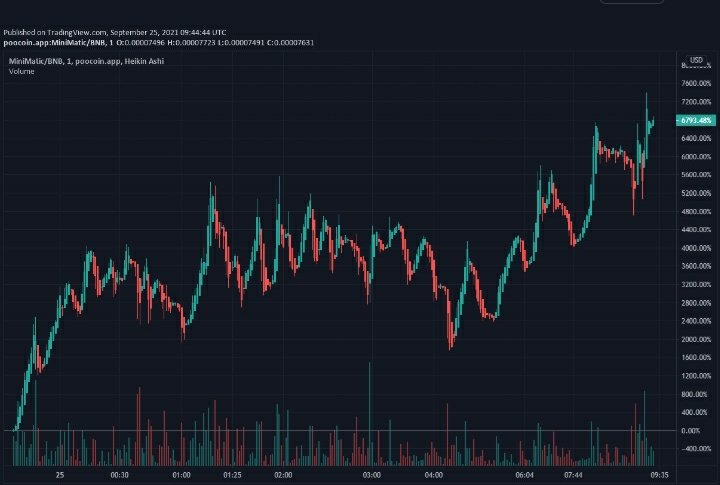Click the poocoin.app:MiniMatic/BNB OHLC header line
Screen dimensions: 720x485
click(158, 43)
